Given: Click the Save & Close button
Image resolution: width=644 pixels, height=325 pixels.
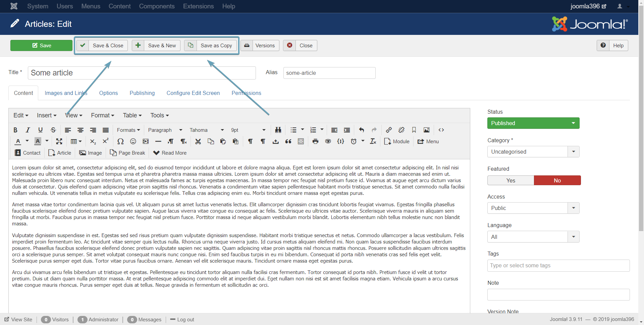Looking at the screenshot, I should click(102, 46).
